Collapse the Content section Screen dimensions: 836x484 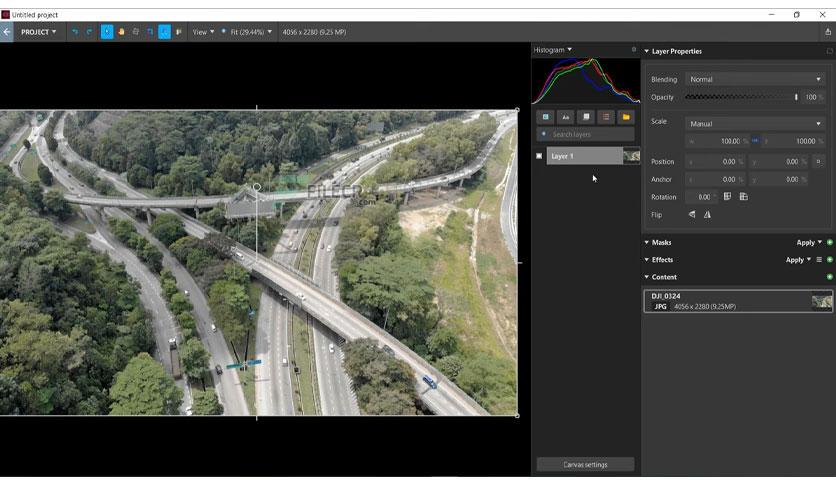(647, 277)
